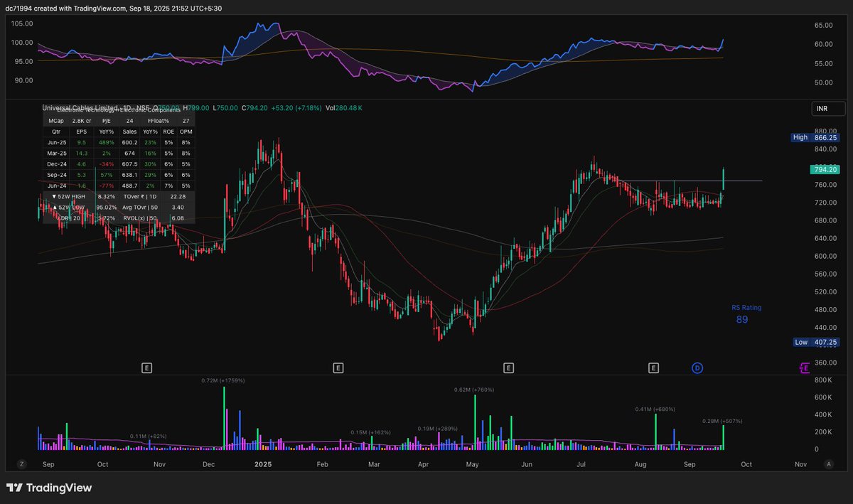Click the "Z" icon at the timeline's left end

(21, 463)
